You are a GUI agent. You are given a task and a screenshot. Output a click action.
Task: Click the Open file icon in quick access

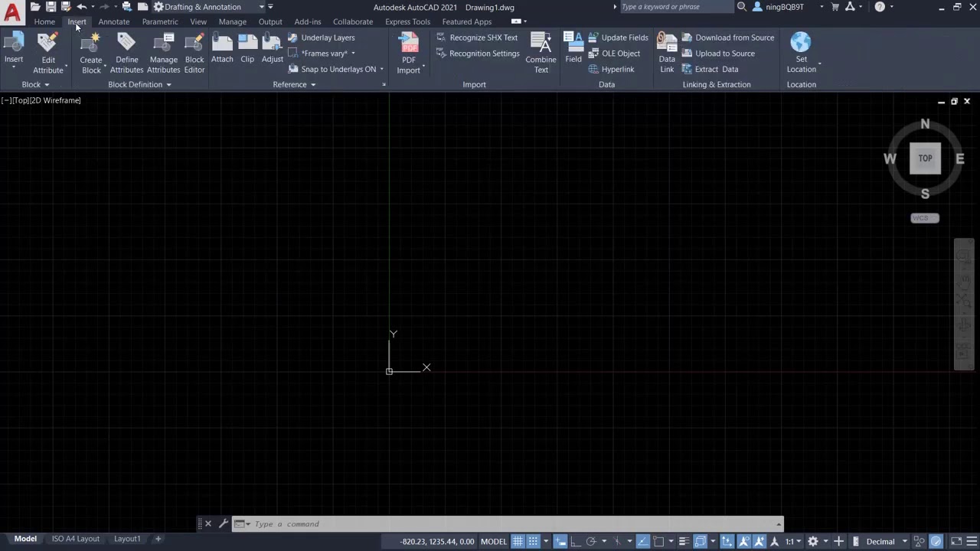(x=35, y=7)
